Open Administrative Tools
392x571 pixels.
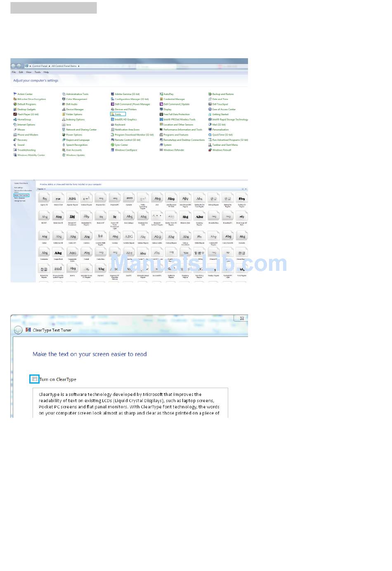[75, 94]
